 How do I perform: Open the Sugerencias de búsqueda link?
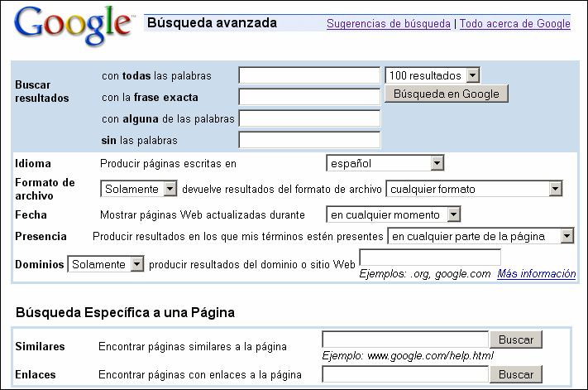click(x=388, y=24)
